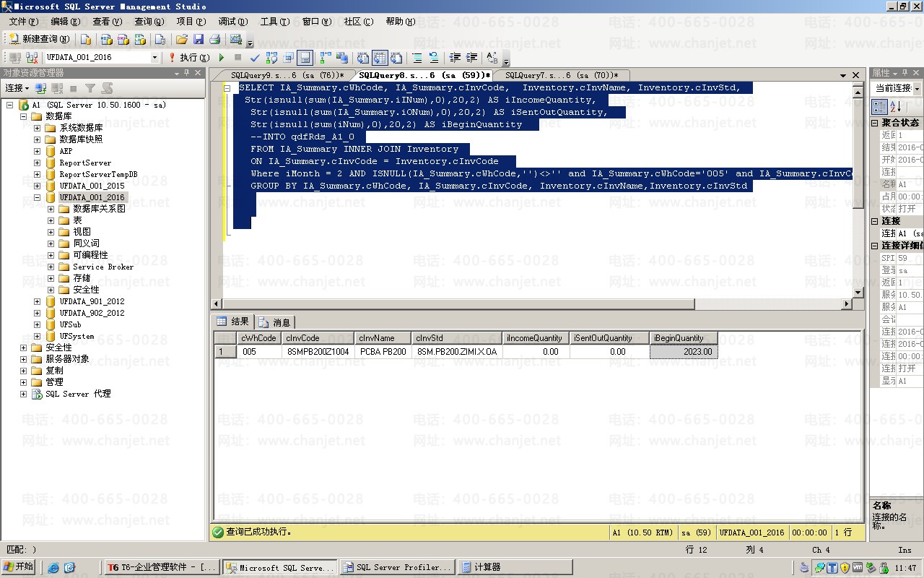
Task: Toggle categorized view in Properties panel
Action: [x=880, y=106]
